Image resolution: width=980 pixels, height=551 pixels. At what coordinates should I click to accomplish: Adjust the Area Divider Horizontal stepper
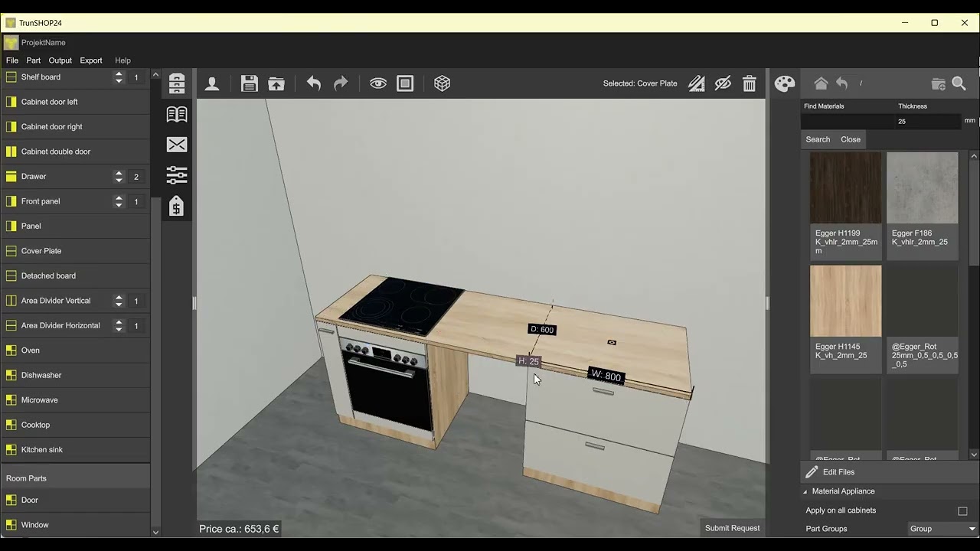pyautogui.click(x=119, y=326)
